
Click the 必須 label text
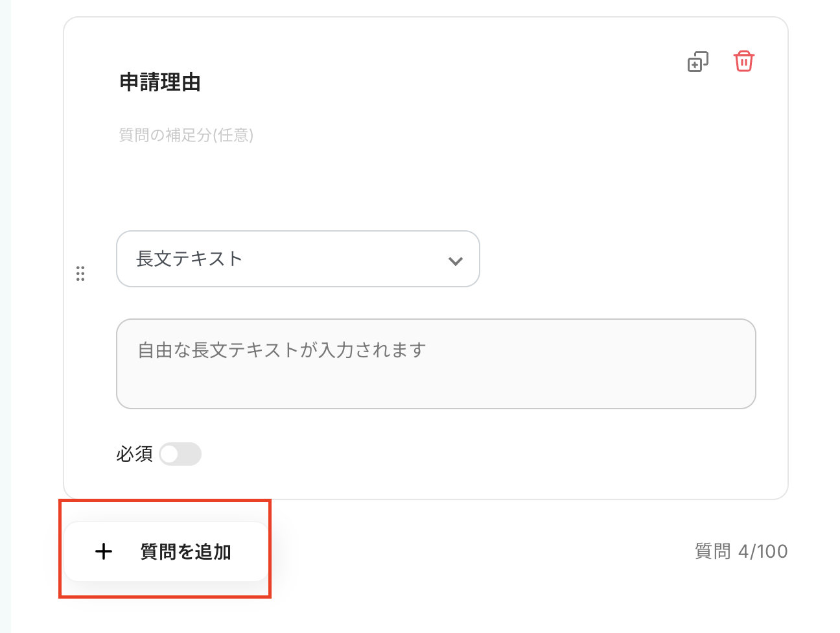pos(134,455)
